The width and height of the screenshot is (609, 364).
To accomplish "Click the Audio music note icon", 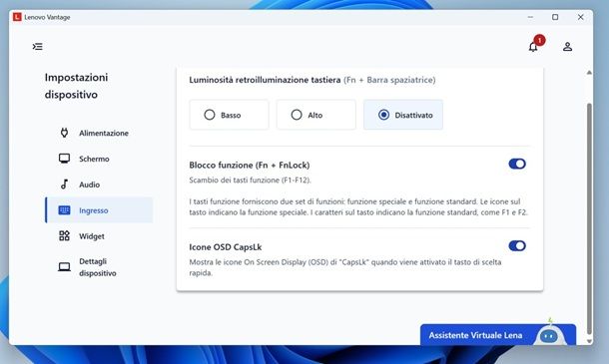I will [65, 184].
